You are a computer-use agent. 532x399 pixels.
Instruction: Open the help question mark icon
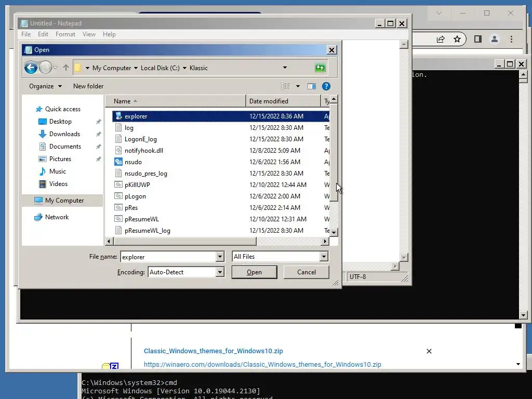(x=326, y=86)
